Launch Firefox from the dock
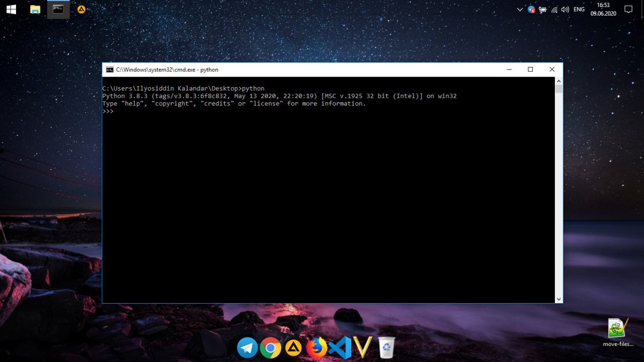 click(x=316, y=347)
